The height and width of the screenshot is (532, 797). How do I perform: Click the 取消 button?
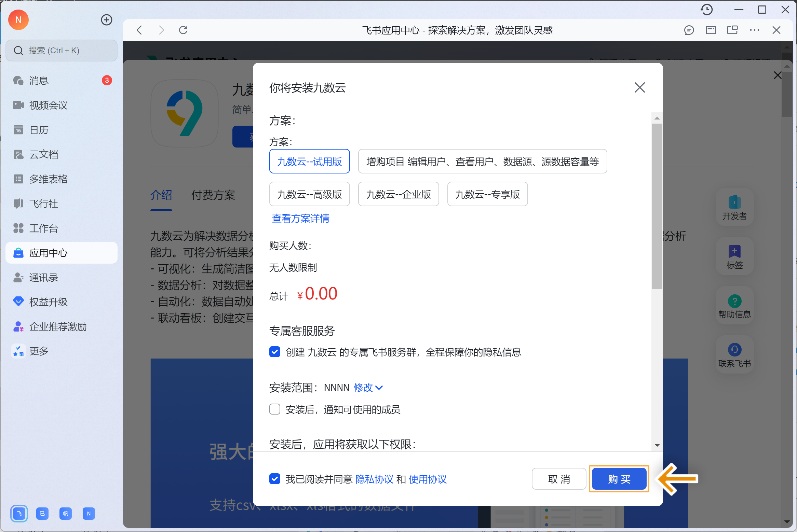pyautogui.click(x=559, y=479)
